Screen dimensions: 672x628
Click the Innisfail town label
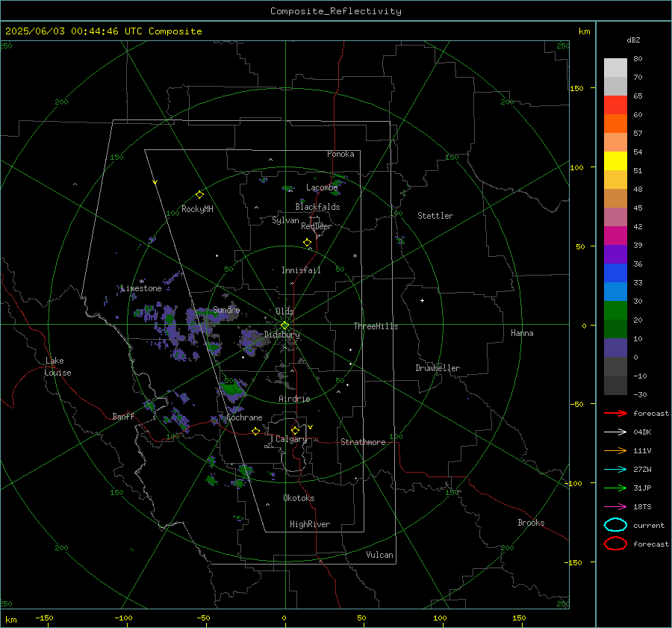301,270
